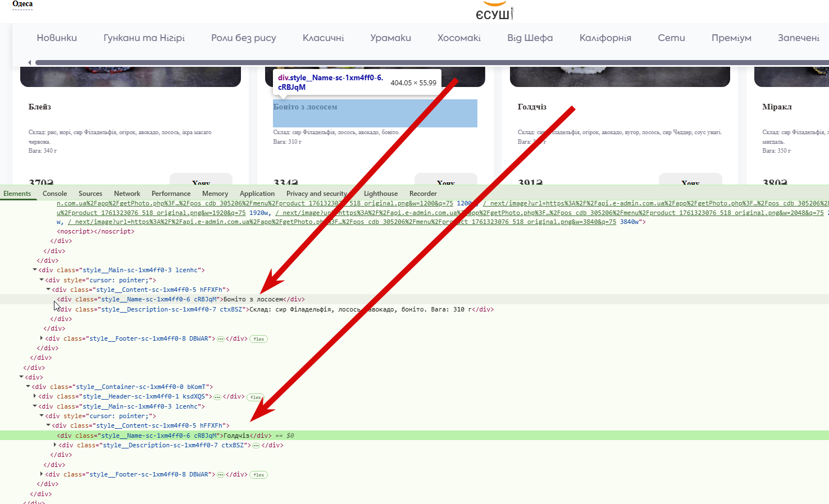
Task: Select the Хосомакі category
Action: coord(459,38)
